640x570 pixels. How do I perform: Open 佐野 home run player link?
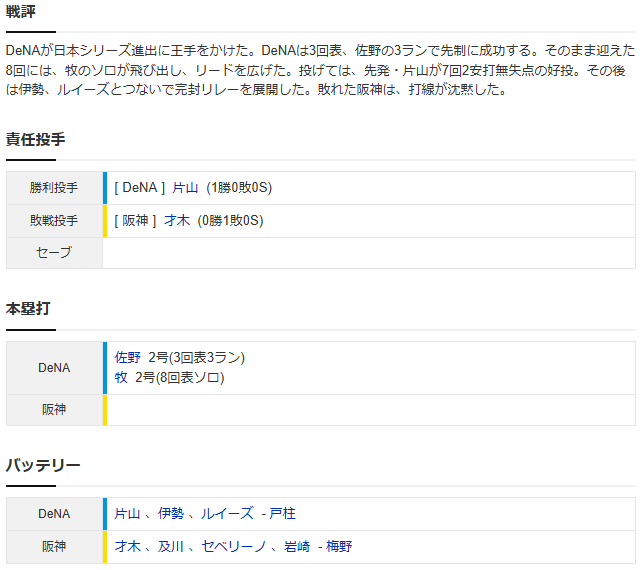(x=127, y=358)
